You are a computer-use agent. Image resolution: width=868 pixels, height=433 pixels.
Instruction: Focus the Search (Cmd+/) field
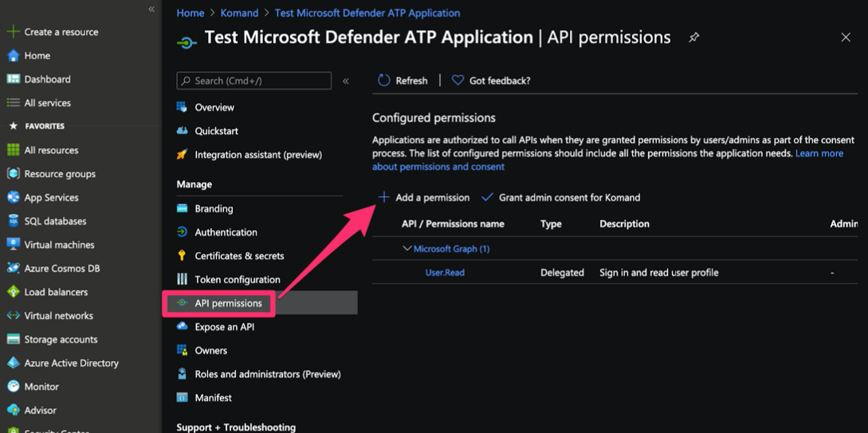pos(254,81)
